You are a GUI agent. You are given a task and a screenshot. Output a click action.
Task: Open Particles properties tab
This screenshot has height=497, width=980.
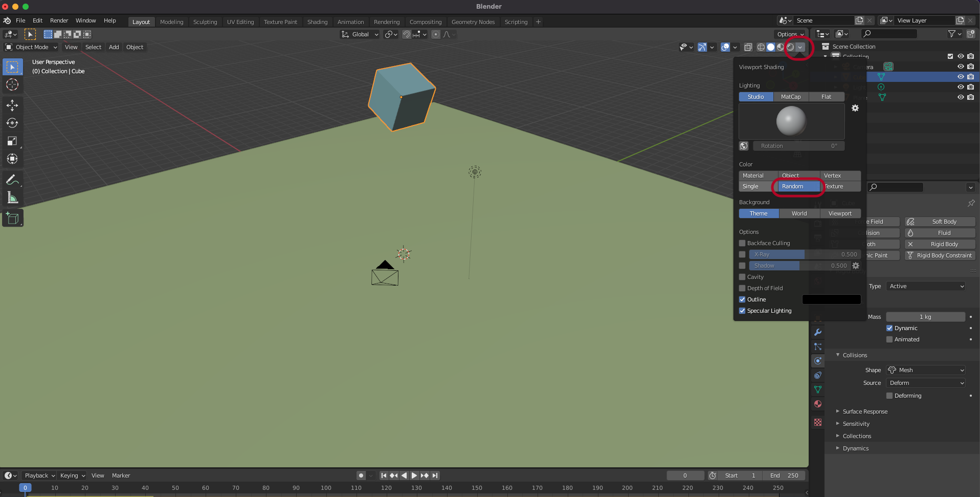click(x=818, y=347)
